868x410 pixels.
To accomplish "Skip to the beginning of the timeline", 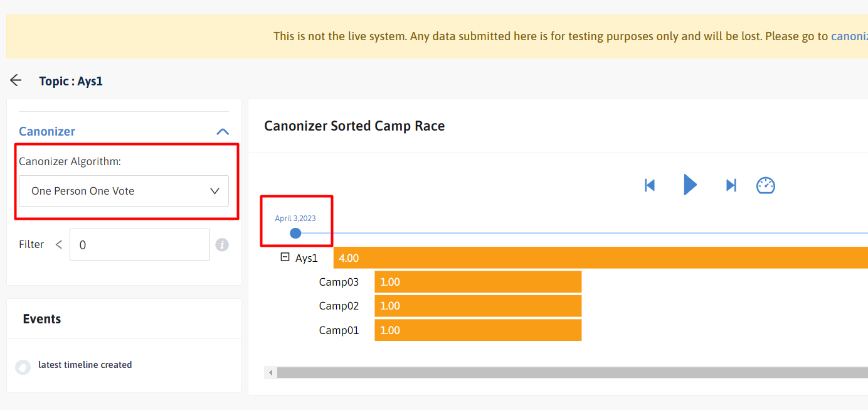I will (x=650, y=185).
